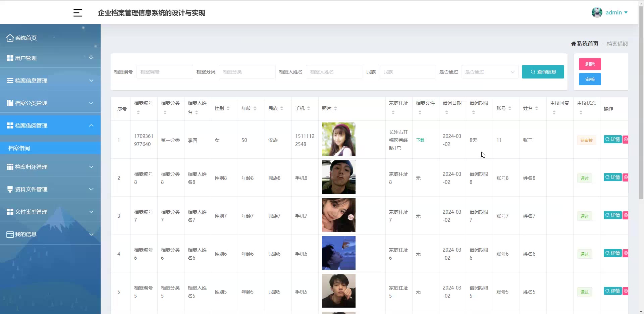Screen dimensions: 644x314
Task: Focus the 档案人姓名 search field
Action: point(334,72)
